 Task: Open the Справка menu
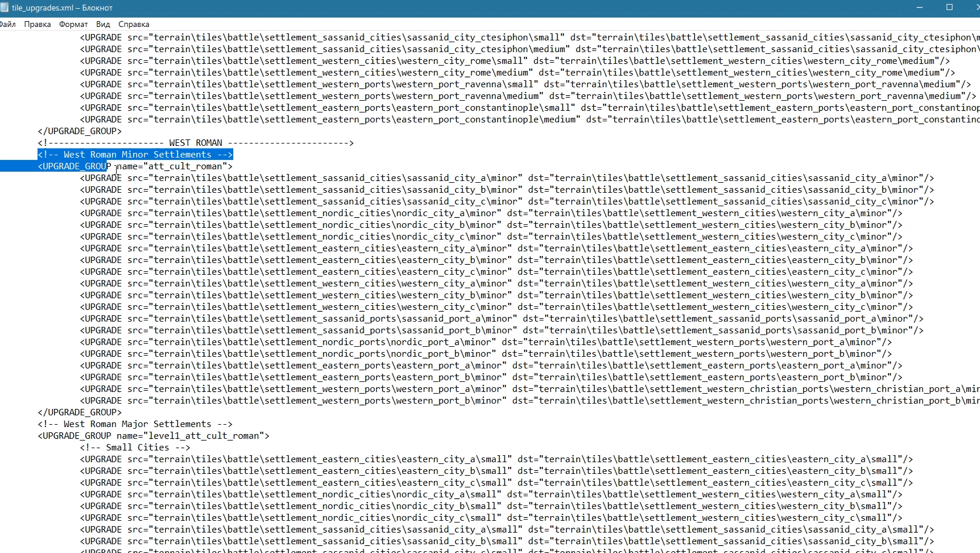pos(134,24)
